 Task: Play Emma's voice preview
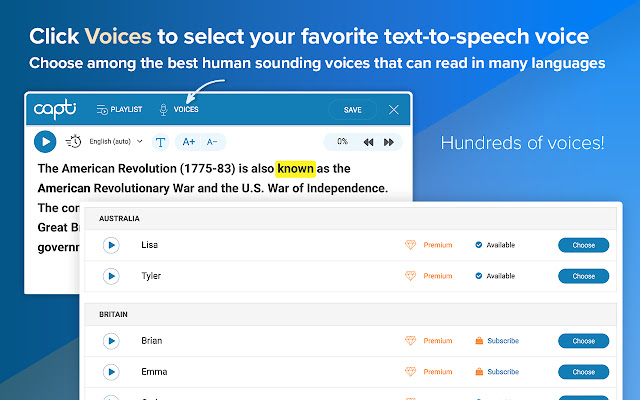[111, 372]
